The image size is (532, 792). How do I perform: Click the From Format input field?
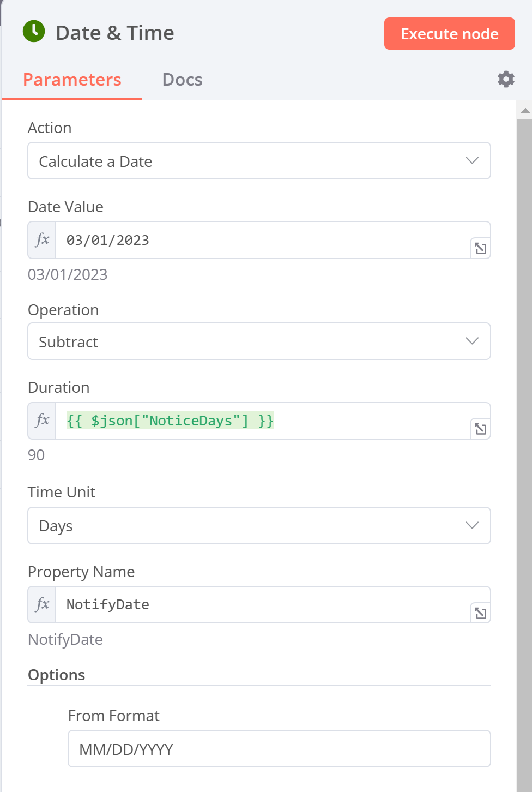[279, 749]
